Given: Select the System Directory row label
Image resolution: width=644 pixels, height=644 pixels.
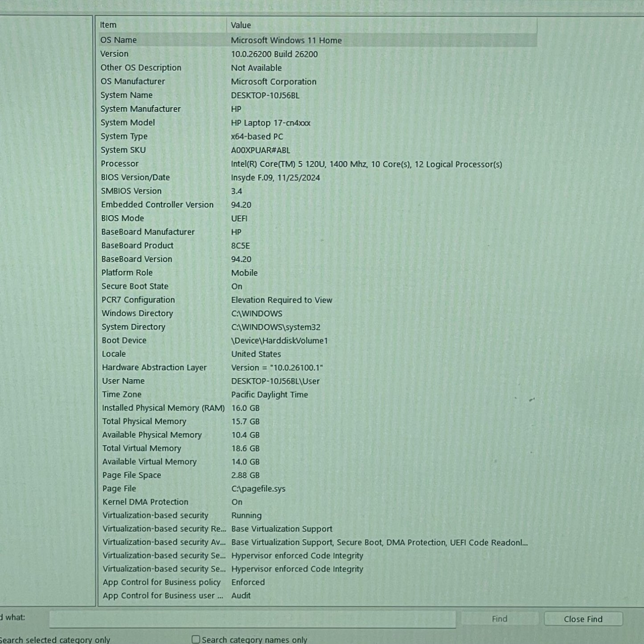Looking at the screenshot, I should (x=133, y=327).
